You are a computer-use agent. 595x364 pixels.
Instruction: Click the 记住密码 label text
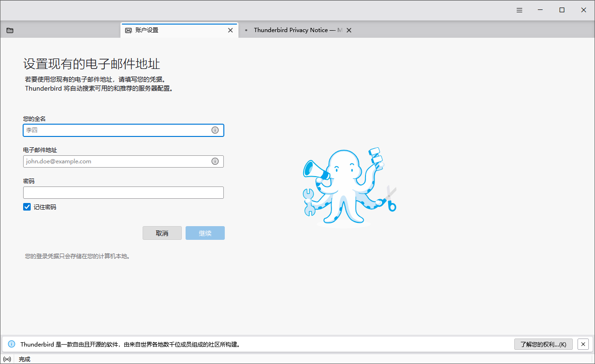(45, 207)
